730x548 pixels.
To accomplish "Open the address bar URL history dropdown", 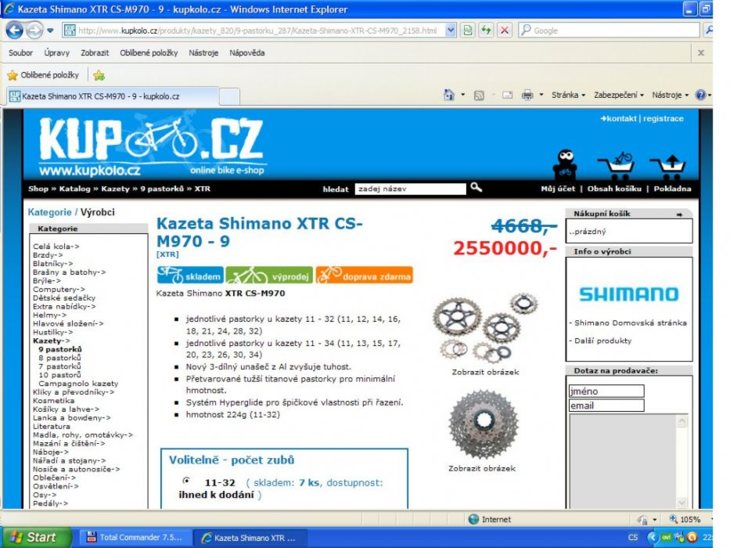I will tap(450, 30).
